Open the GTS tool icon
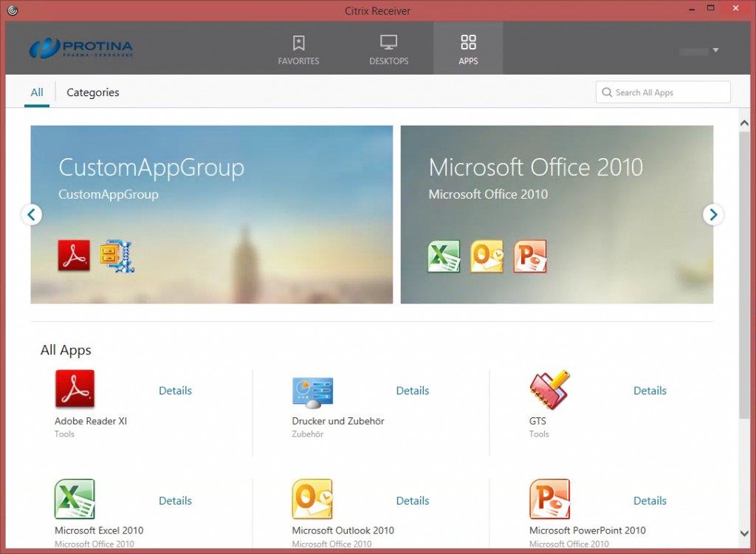 pyautogui.click(x=549, y=389)
